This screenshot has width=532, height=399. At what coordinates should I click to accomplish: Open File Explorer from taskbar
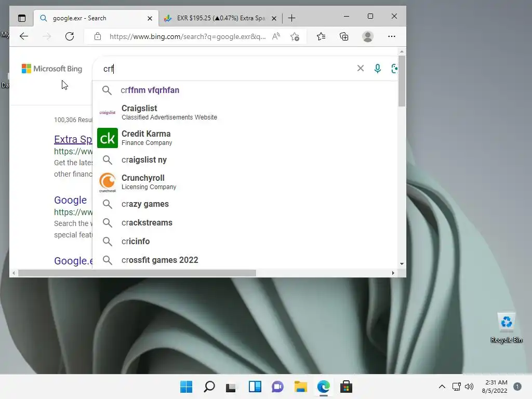[301, 387]
